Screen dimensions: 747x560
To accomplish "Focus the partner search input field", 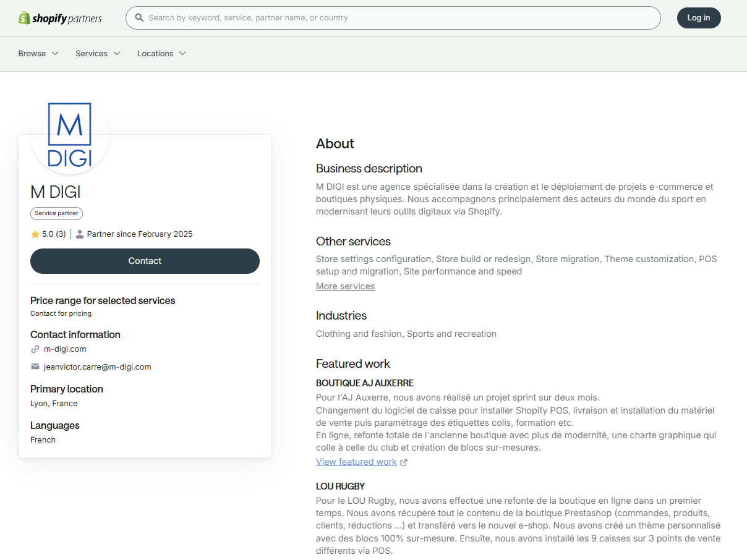I will tap(396, 18).
